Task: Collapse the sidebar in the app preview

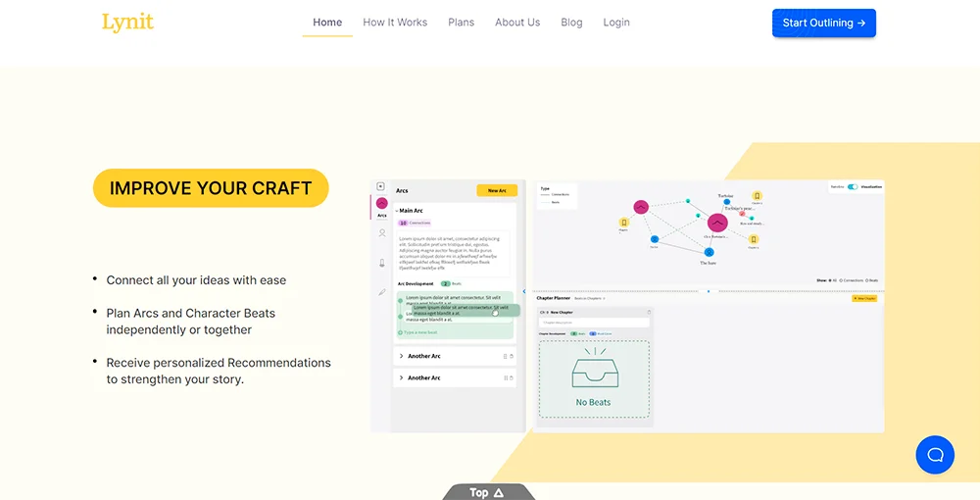Action: click(x=380, y=186)
